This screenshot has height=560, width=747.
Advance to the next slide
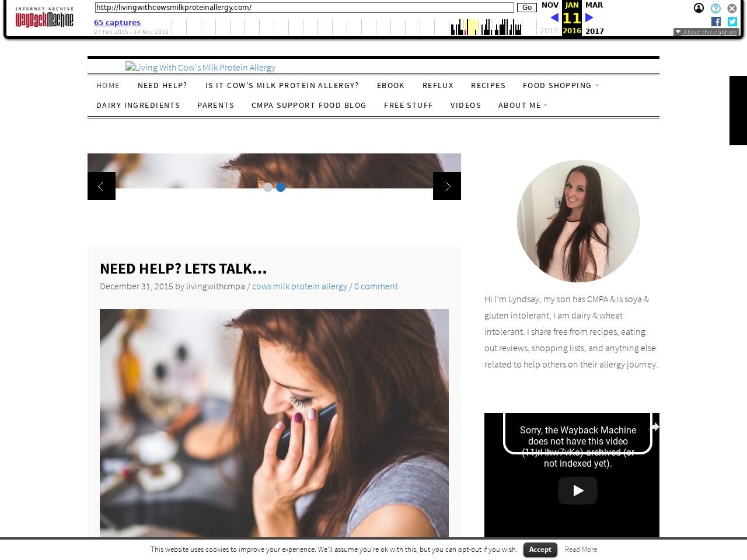click(x=447, y=186)
